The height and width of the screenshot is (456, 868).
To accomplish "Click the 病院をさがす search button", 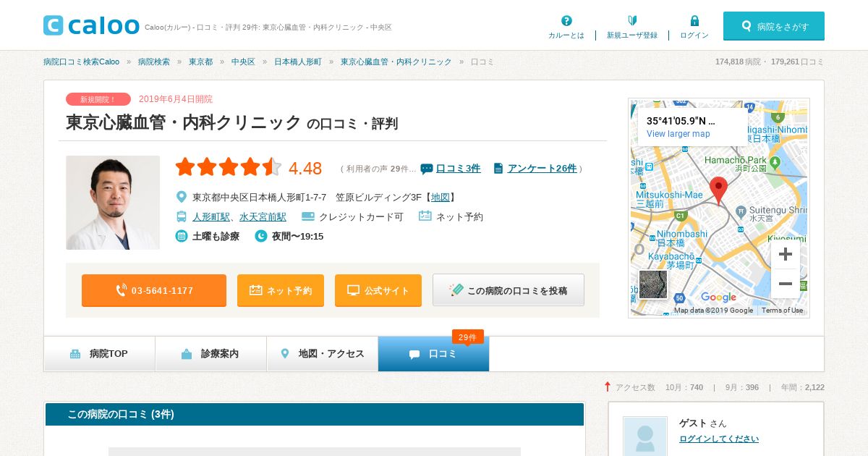I will [x=774, y=26].
